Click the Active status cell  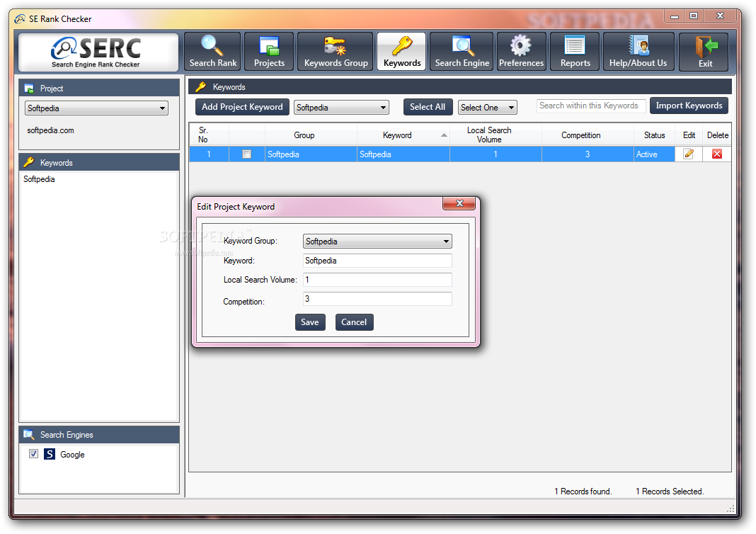(x=654, y=154)
